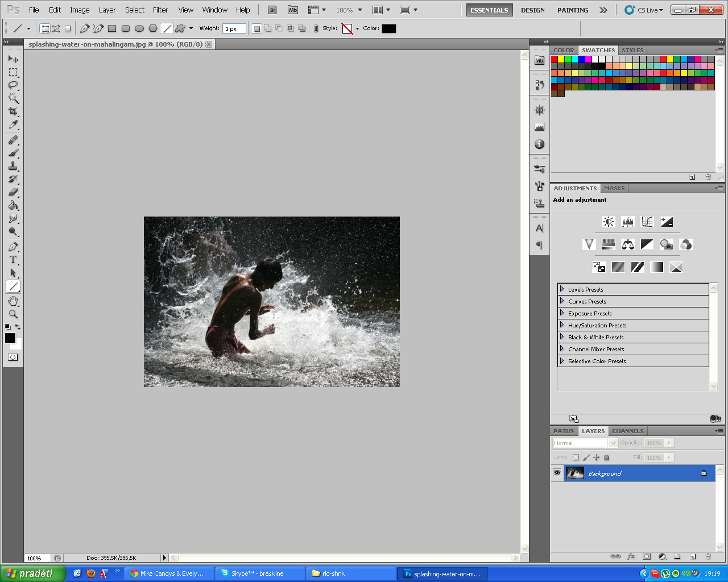Screen dimensions: 728x582
Task: Add a Curves adjustment
Action: (647, 222)
